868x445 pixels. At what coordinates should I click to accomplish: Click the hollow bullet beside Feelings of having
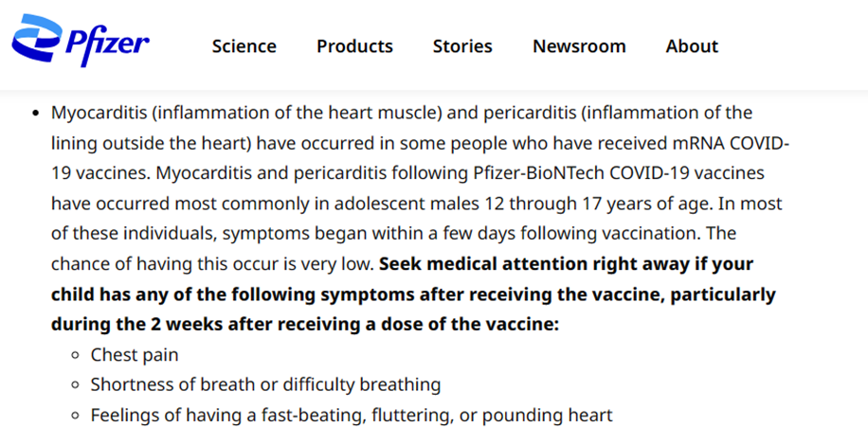click(x=74, y=416)
